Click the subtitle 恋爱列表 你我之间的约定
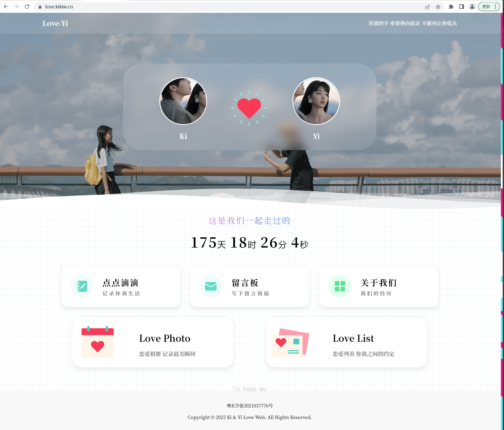 click(x=364, y=354)
